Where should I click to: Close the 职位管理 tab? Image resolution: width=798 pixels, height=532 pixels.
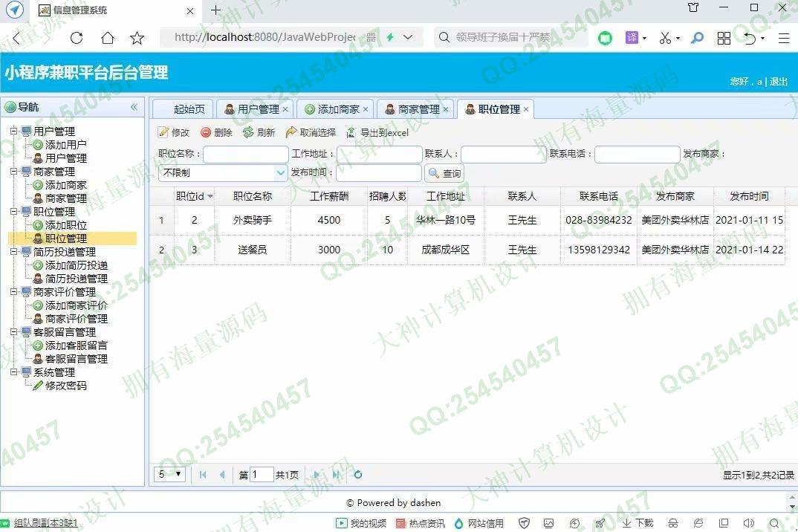[526, 109]
